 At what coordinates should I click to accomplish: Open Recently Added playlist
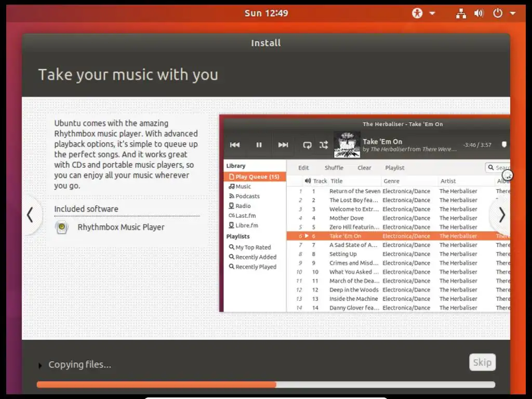(x=253, y=257)
